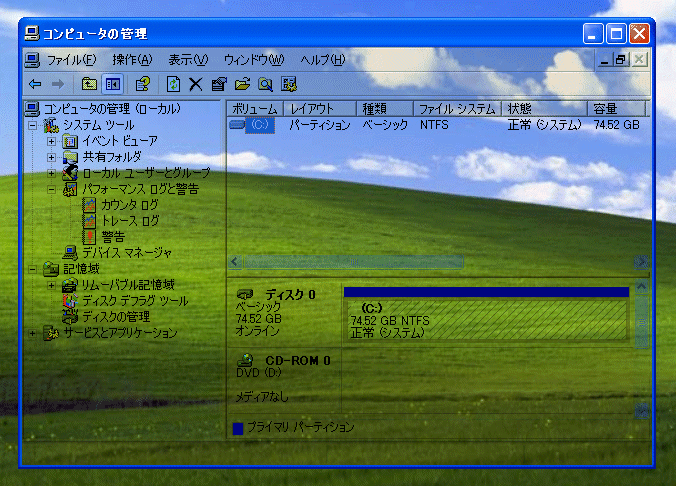Sort by the ファイル システム column header

[x=457, y=109]
